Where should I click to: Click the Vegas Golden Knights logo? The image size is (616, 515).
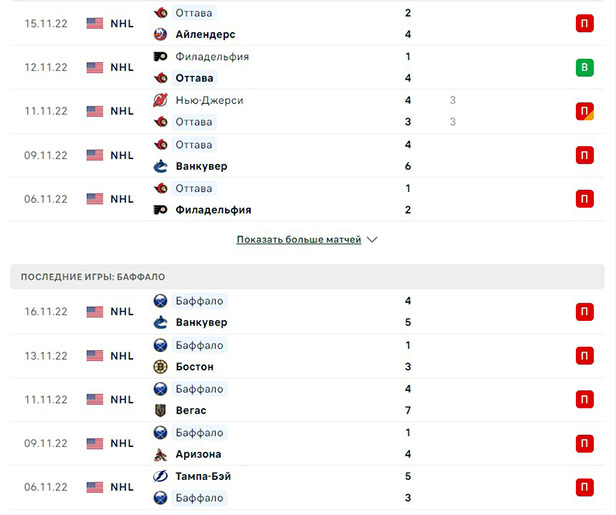point(160,410)
